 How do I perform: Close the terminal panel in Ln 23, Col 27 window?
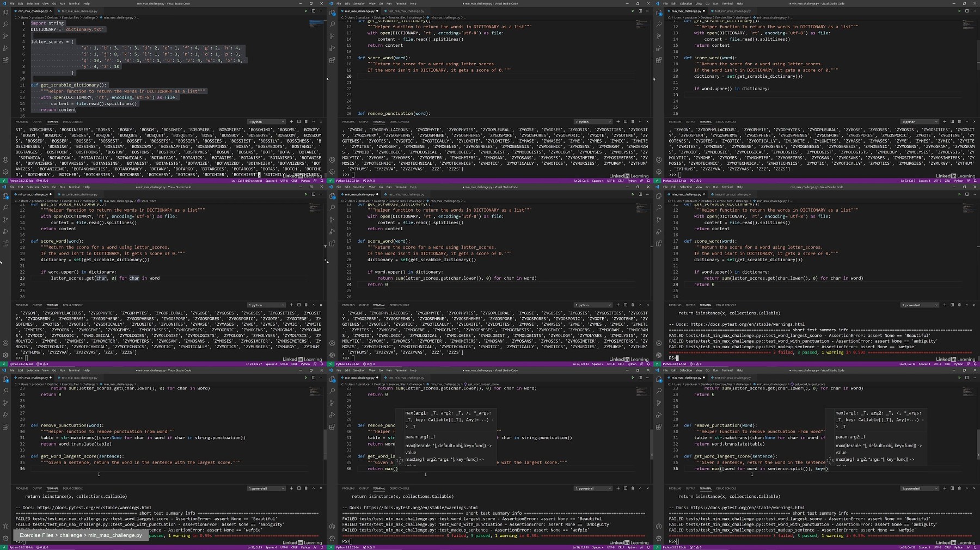point(321,305)
